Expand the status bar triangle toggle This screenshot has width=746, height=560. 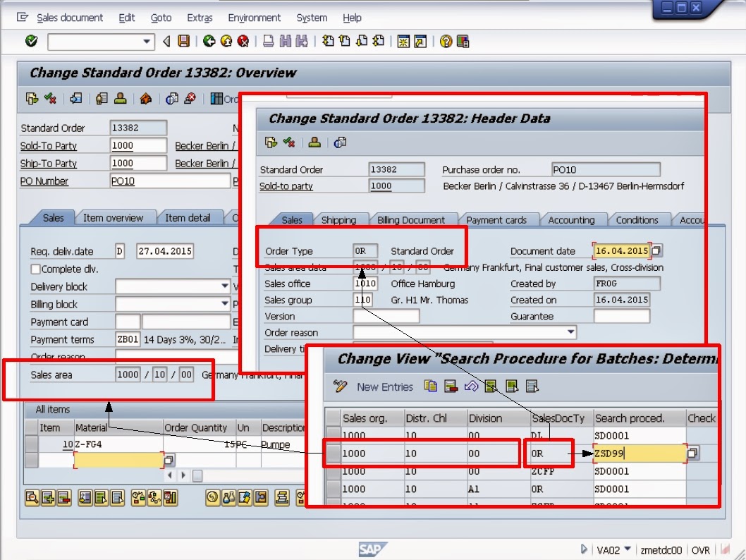[584, 549]
